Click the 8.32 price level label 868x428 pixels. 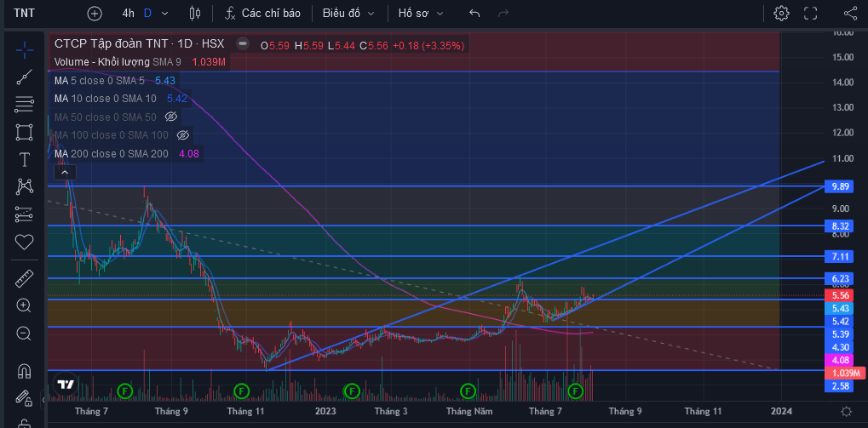[x=839, y=226]
